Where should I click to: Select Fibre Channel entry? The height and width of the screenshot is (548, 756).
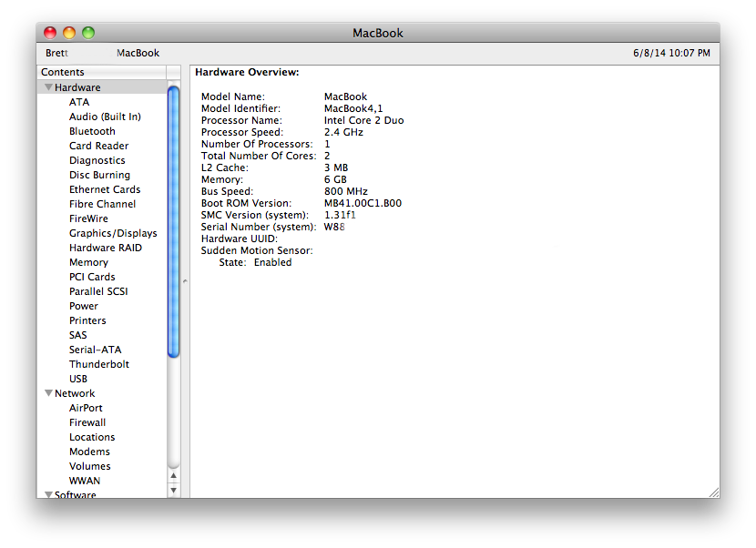point(102,204)
